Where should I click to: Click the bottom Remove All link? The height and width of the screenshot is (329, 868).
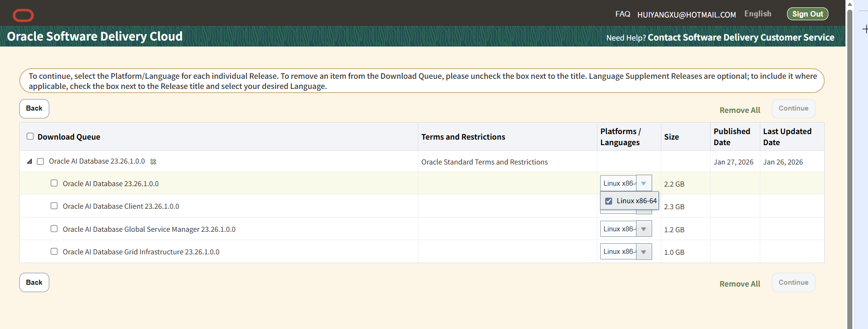pyautogui.click(x=740, y=284)
